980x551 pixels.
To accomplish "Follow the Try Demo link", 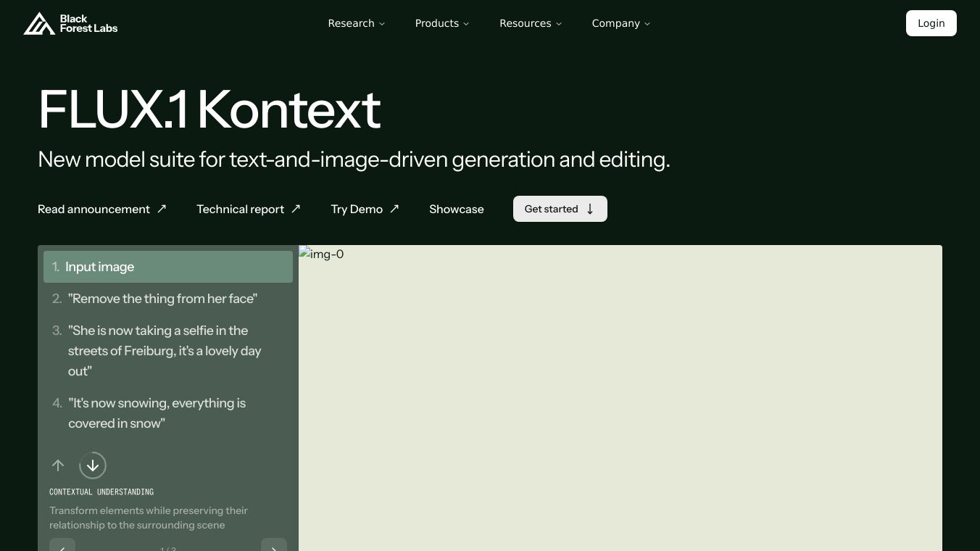I will pos(365,209).
